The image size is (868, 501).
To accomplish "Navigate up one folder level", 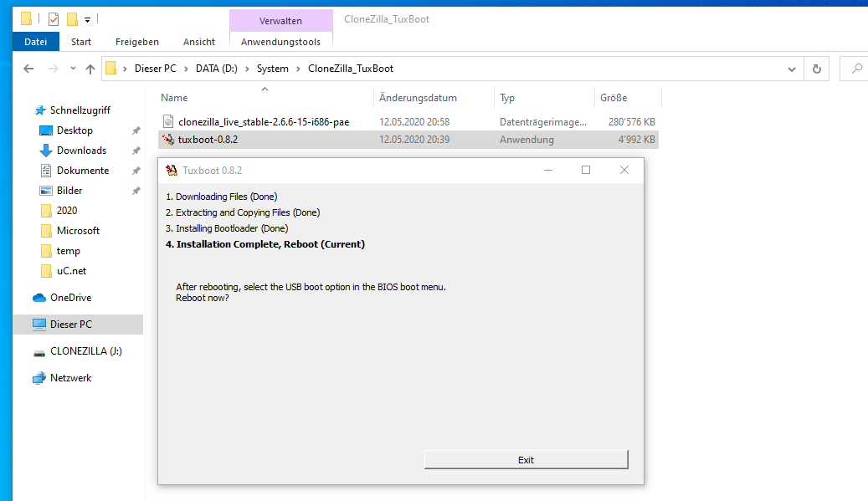I will click(x=90, y=69).
